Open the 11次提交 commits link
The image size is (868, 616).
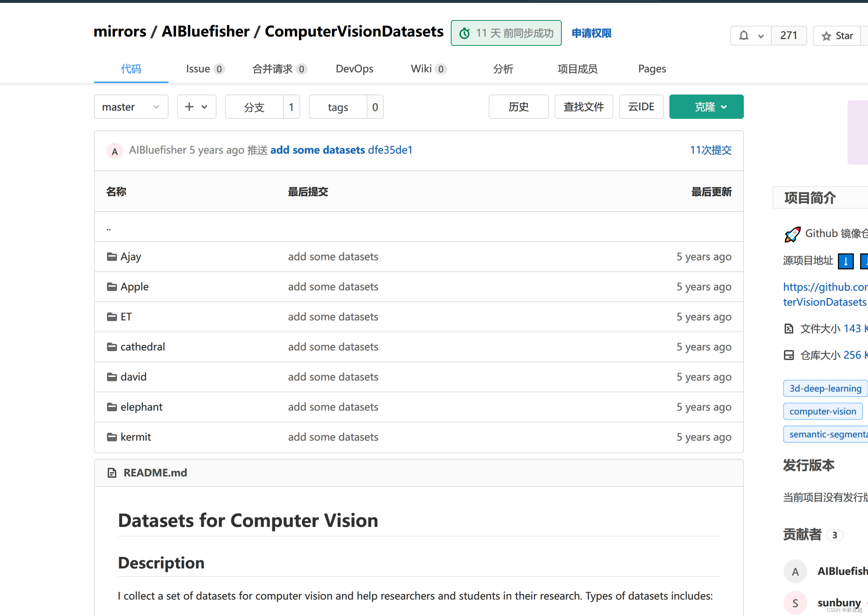tap(710, 150)
